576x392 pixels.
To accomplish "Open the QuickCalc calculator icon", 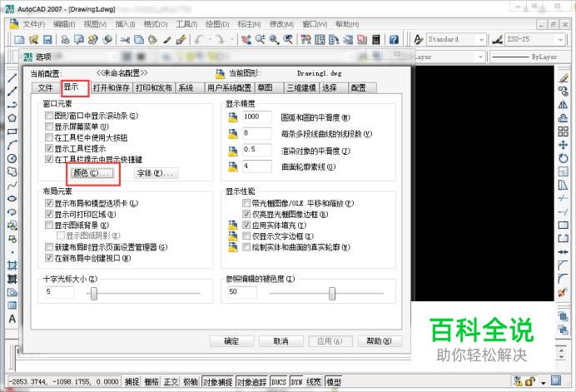I will (x=375, y=39).
